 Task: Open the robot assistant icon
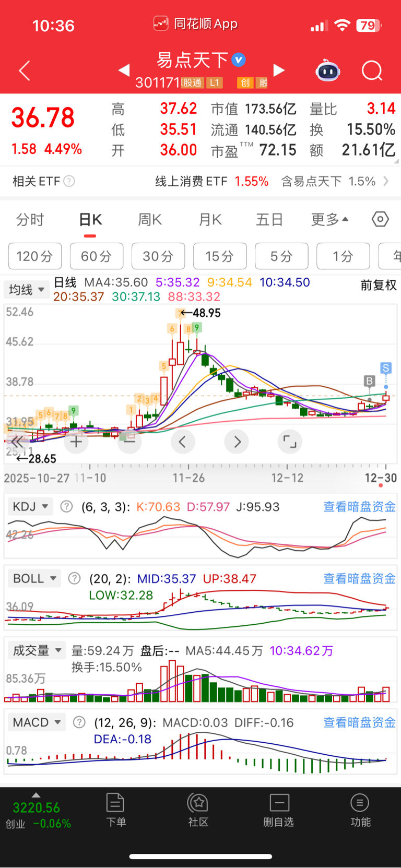coord(328,70)
